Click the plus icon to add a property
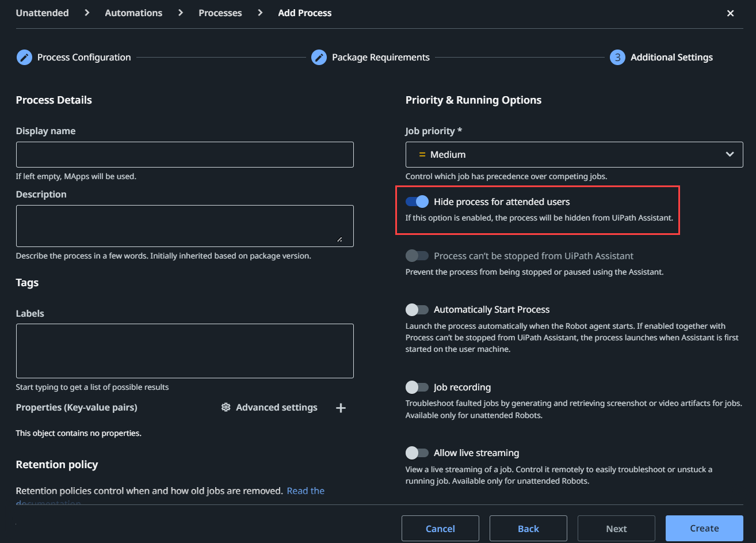The image size is (756, 543). (x=341, y=407)
